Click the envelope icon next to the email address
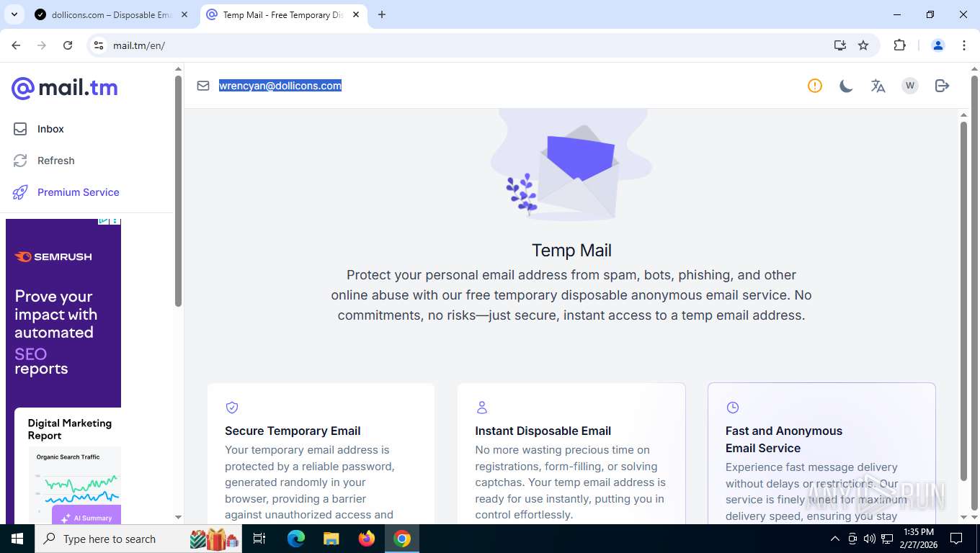Viewport: 980px width, 553px height. [203, 86]
